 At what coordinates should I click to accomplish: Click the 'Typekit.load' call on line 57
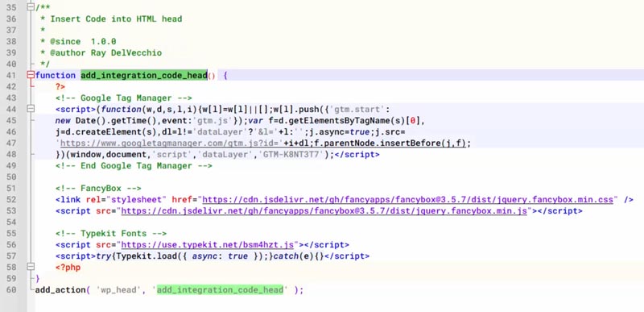click(x=147, y=256)
